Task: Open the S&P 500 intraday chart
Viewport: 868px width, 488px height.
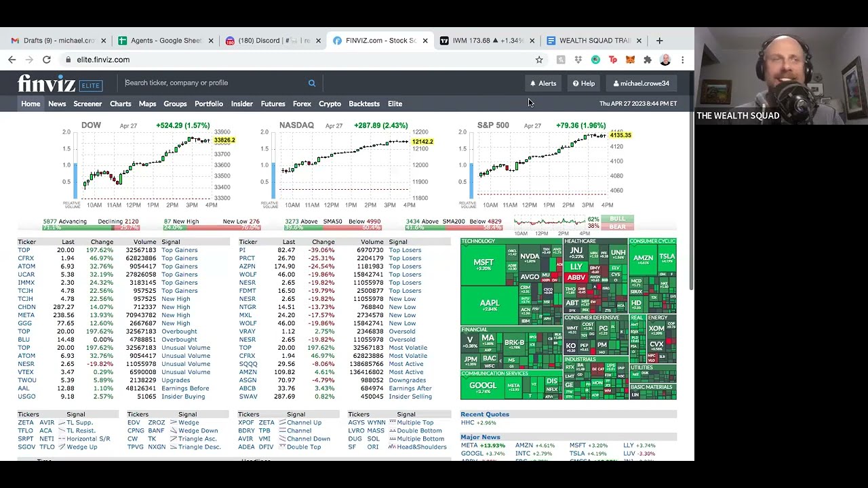Action: point(545,165)
